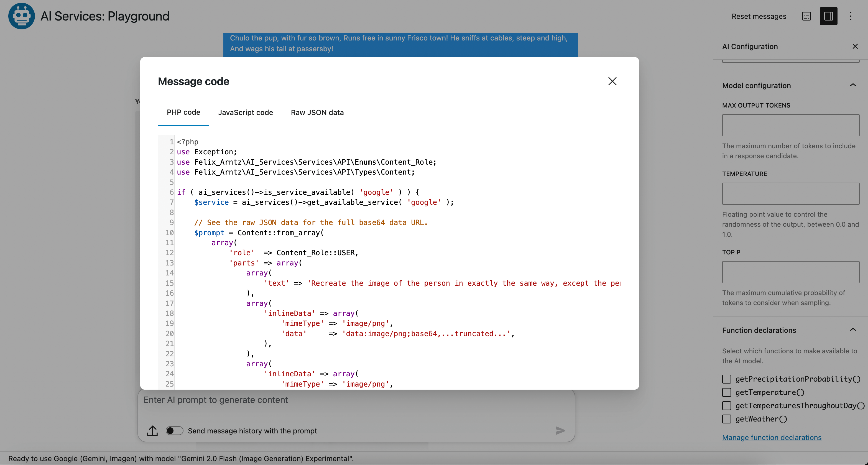
Task: Enable Send message history toggle
Action: point(174,431)
